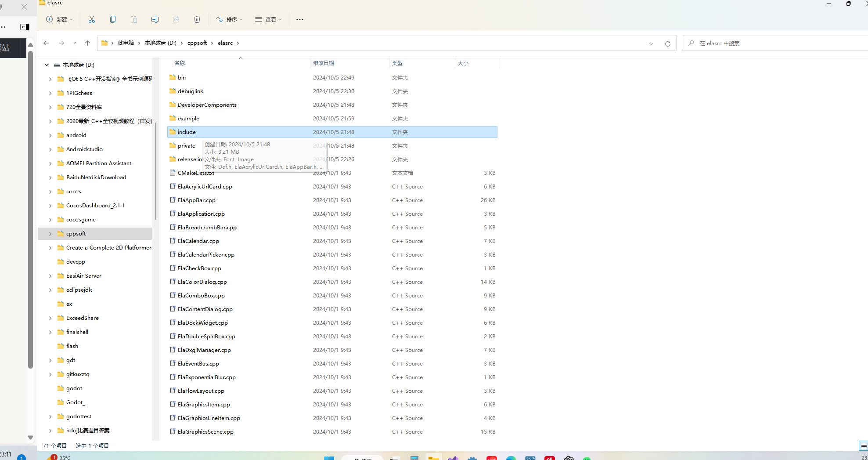Select the DeveloperComponents folder

point(207,105)
